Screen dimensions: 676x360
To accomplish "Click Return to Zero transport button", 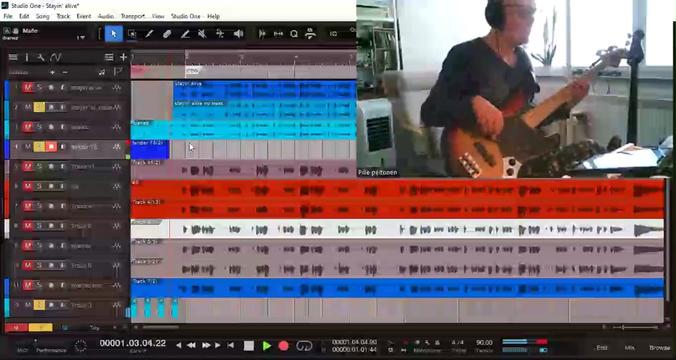I will tap(231, 345).
